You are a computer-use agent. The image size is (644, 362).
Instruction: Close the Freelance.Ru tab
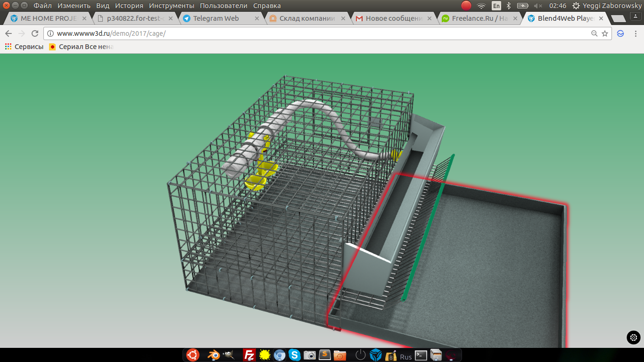coord(515,19)
